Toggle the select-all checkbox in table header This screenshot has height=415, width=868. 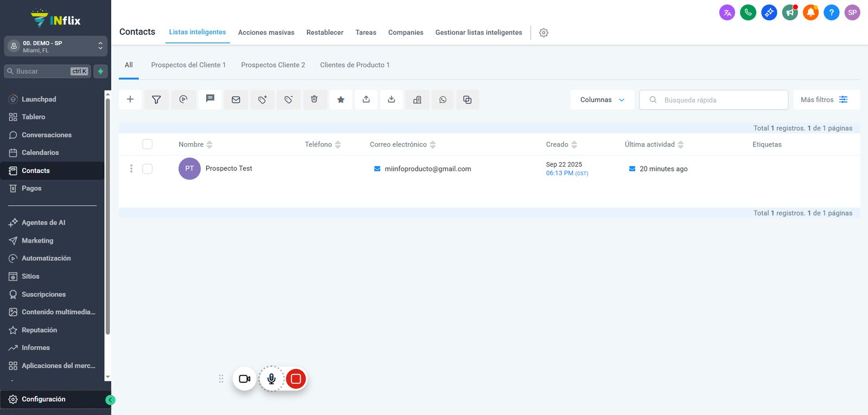pos(148,144)
